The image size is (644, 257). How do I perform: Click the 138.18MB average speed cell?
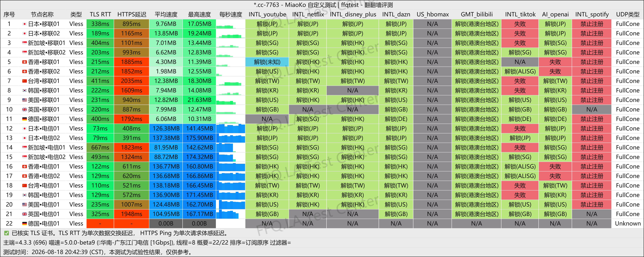tap(166, 186)
